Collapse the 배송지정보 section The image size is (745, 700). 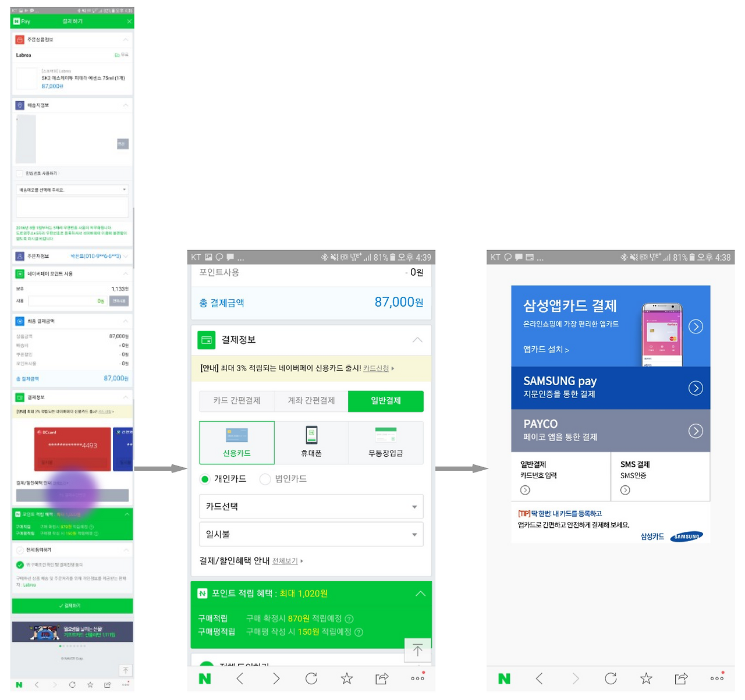(125, 105)
